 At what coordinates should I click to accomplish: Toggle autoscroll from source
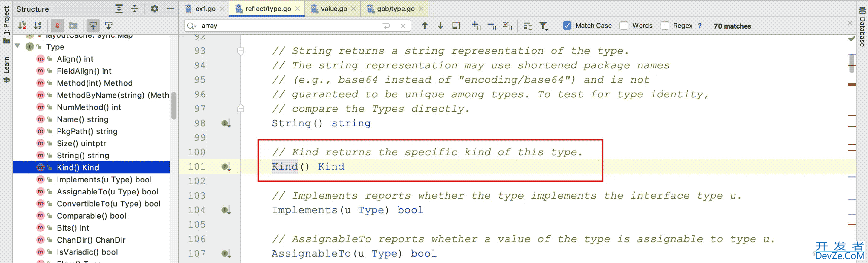tap(108, 25)
